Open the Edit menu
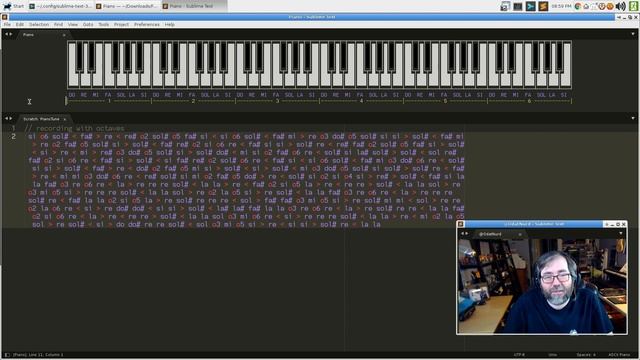640x360 pixels. (20, 24)
